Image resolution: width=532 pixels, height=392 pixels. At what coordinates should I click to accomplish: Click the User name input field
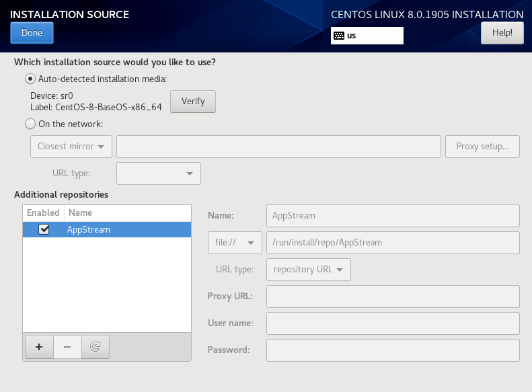393,323
